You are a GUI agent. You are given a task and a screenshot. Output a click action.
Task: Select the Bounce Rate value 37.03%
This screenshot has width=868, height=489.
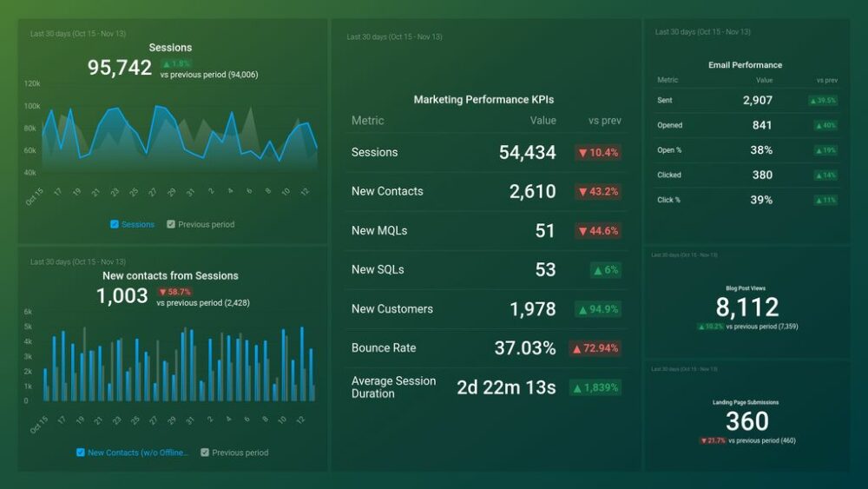tap(525, 348)
